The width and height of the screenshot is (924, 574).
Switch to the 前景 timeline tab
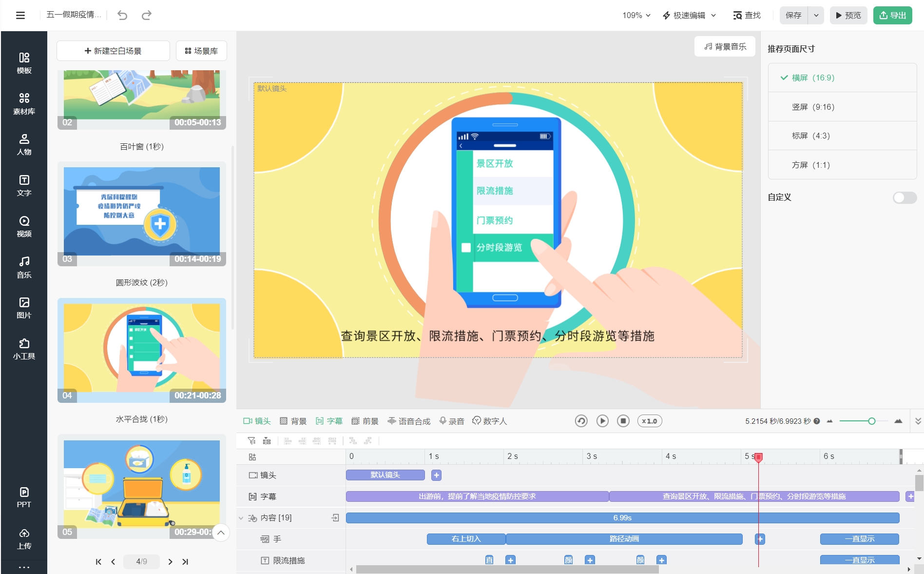pos(365,421)
